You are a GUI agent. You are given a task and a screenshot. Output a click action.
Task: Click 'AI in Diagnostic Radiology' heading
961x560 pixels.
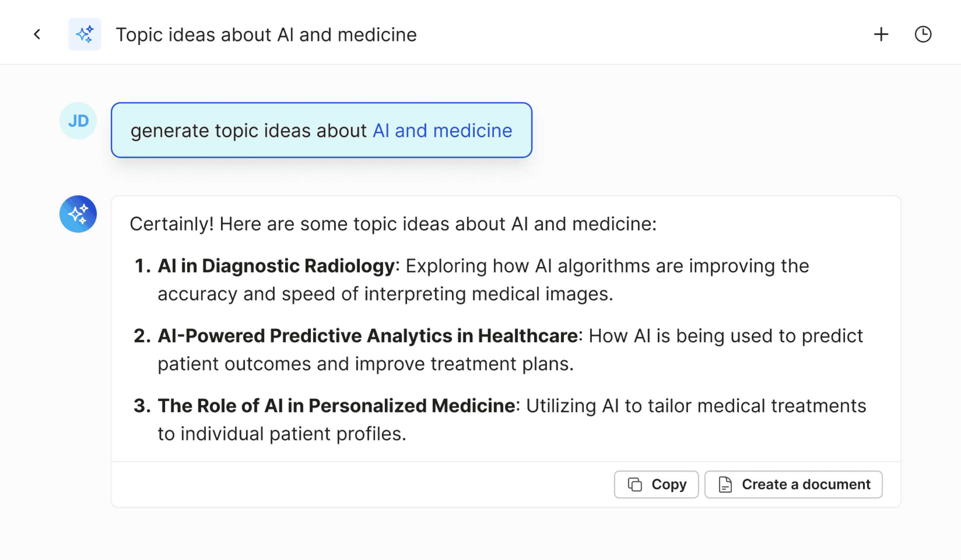pyautogui.click(x=276, y=266)
